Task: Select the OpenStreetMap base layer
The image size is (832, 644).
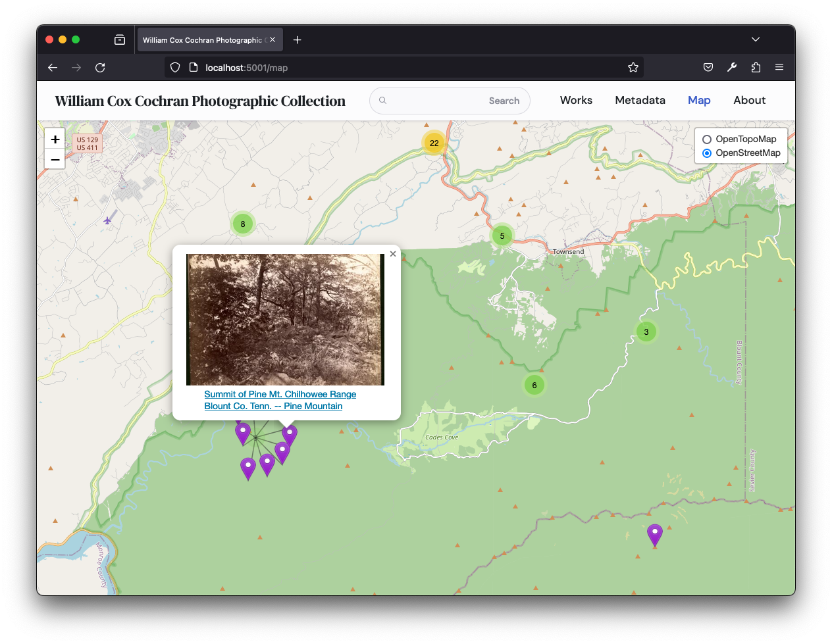Action: (707, 153)
